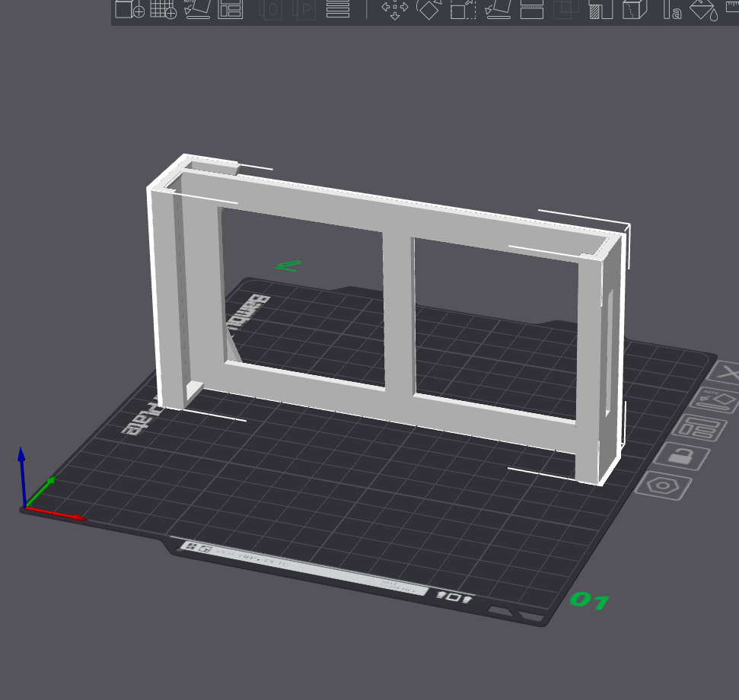Click the X icon to remove plate
Screen dimensions: 739x700
725,373
